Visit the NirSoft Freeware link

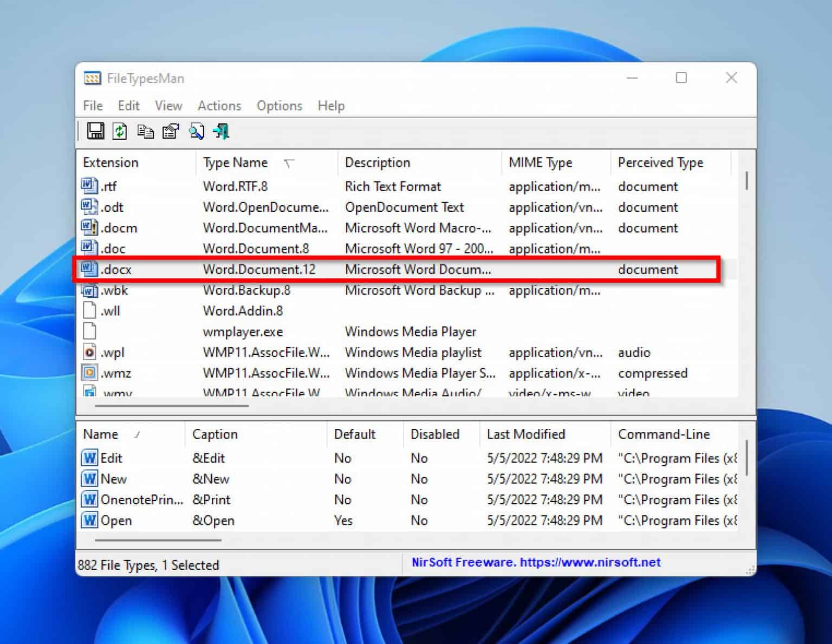(535, 562)
